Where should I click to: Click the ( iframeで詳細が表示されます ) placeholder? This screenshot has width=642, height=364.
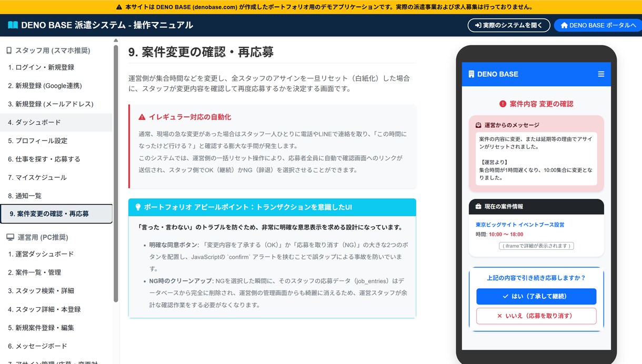point(536,246)
